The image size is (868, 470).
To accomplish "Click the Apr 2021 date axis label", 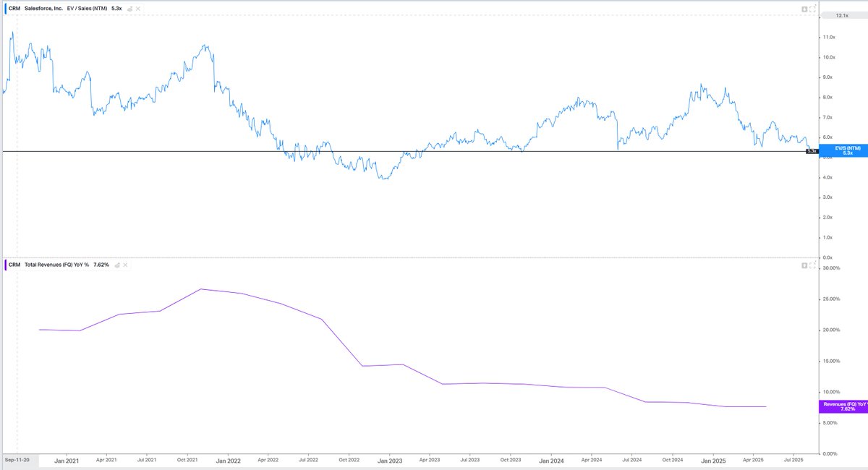I will [x=106, y=459].
